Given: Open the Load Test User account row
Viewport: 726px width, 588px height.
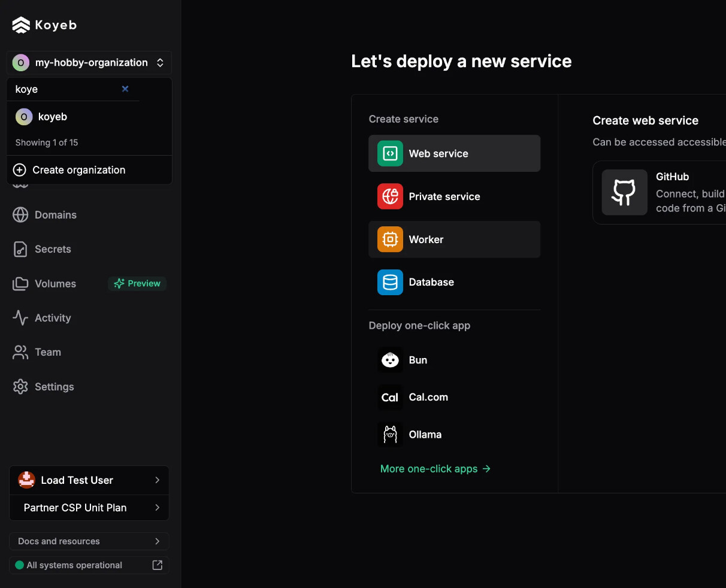Looking at the screenshot, I should tap(89, 480).
